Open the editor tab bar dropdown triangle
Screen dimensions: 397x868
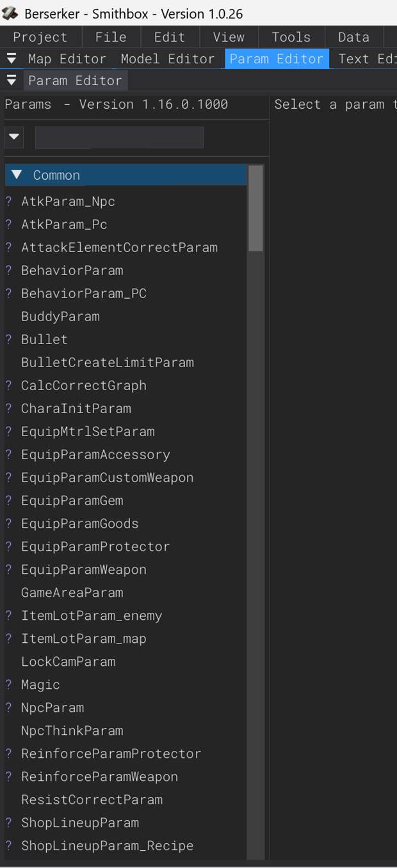[11, 59]
